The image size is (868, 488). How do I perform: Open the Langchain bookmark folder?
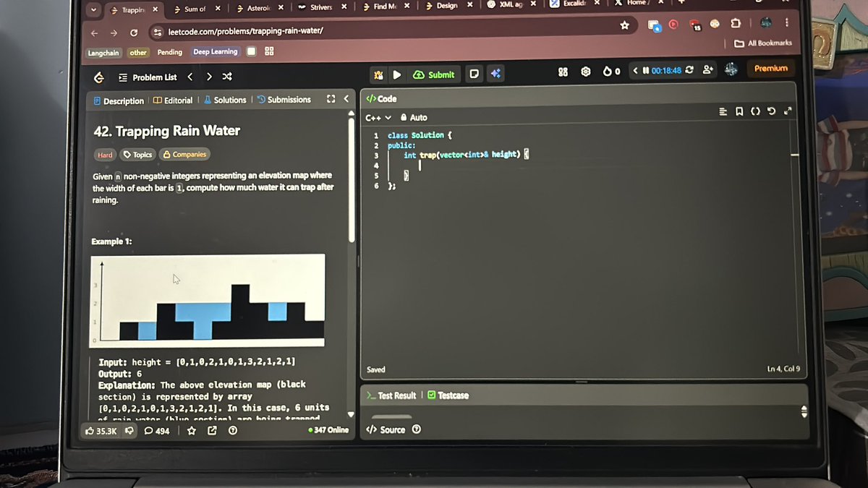click(x=103, y=53)
